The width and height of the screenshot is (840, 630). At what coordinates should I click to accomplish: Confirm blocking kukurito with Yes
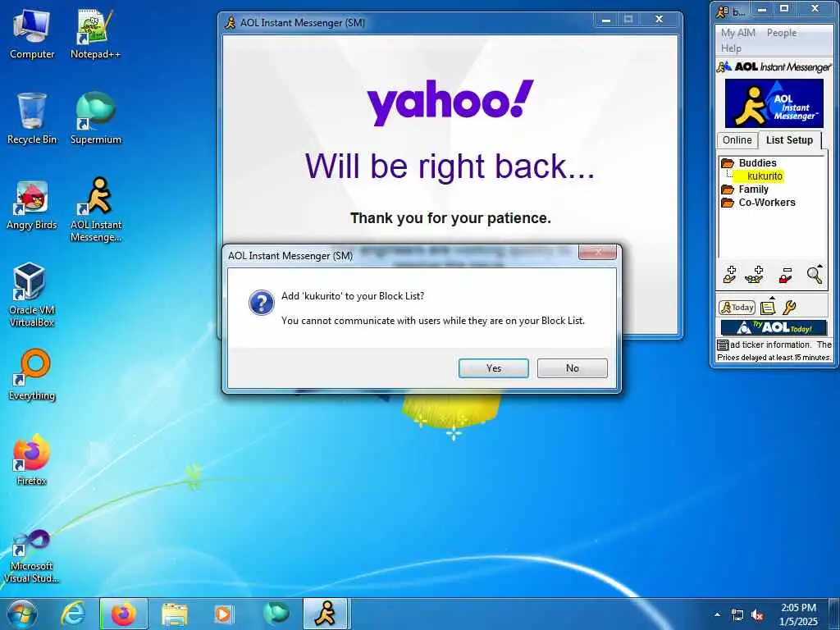[x=493, y=368]
